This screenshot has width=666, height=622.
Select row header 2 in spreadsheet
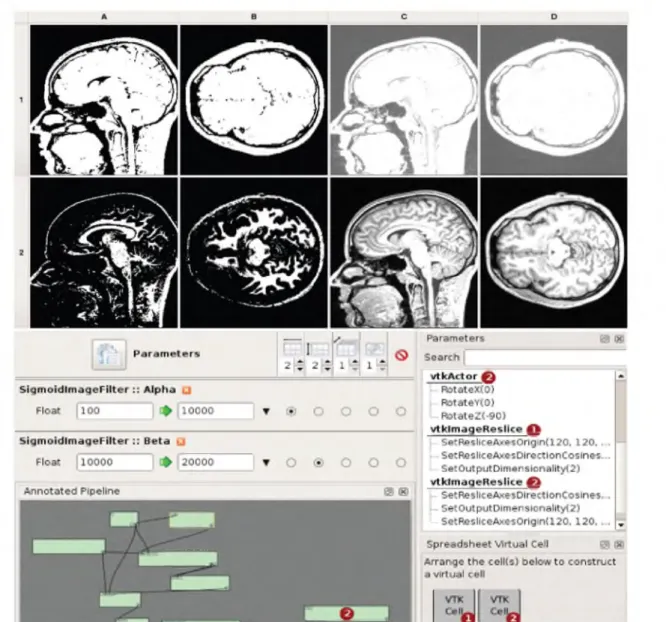click(x=21, y=253)
